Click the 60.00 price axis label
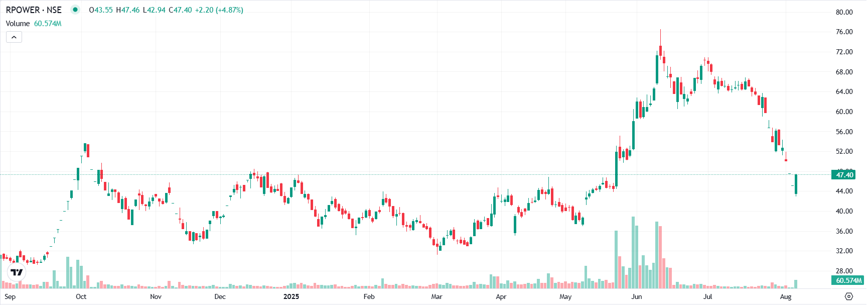This screenshot has height=305, width=868. tap(844, 112)
